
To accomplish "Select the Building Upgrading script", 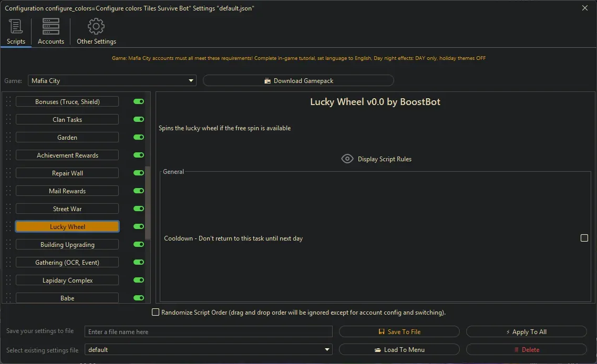I will tap(67, 245).
